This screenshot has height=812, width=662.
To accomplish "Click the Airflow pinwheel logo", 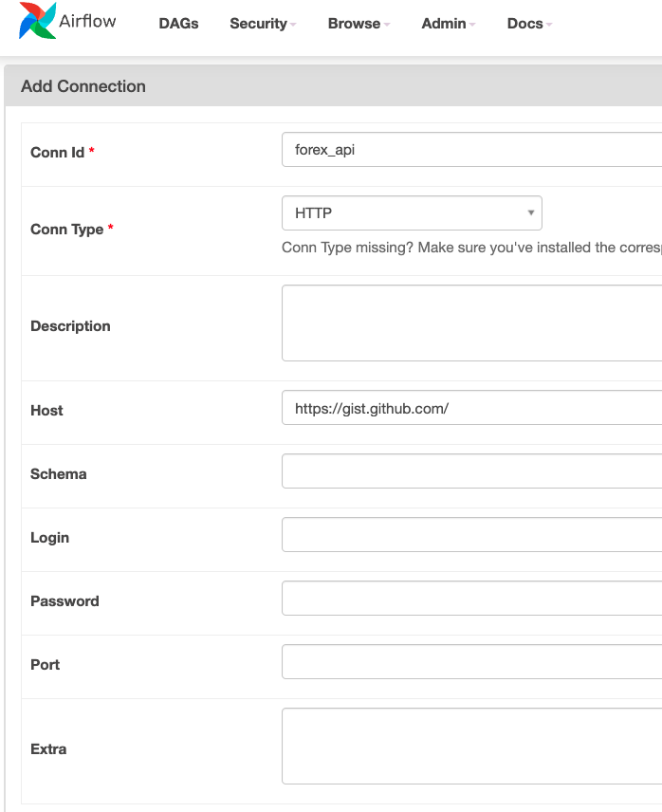I will [x=37, y=21].
